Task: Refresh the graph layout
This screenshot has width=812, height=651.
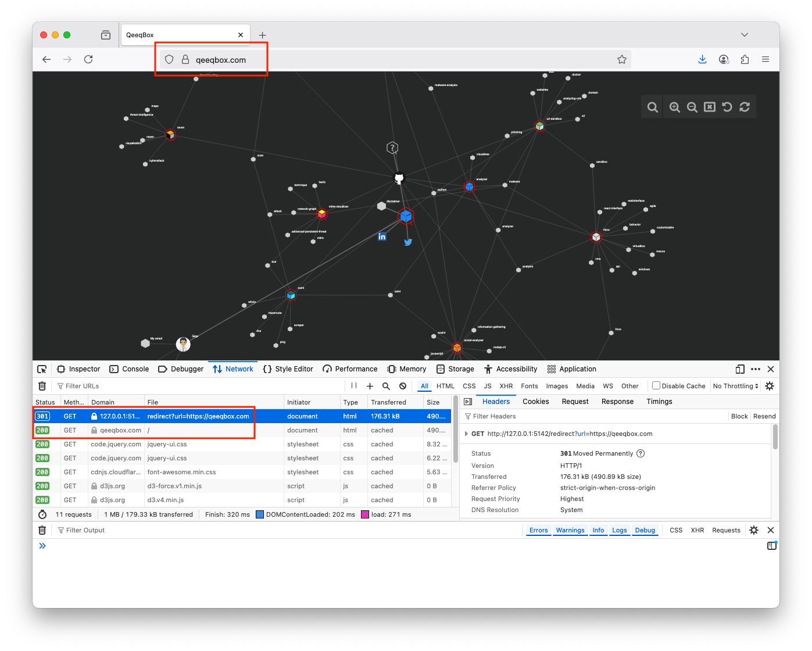Action: [x=745, y=107]
